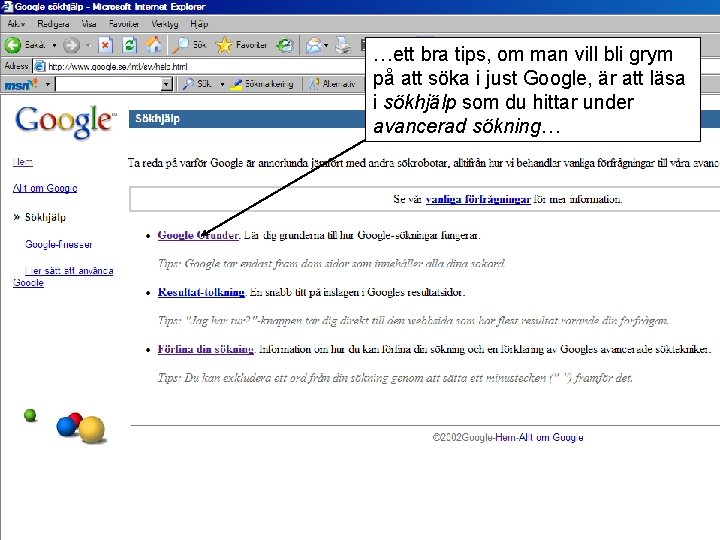Click the footer Allt om Google link
The width and height of the screenshot is (720, 540).
pyautogui.click(x=551, y=438)
